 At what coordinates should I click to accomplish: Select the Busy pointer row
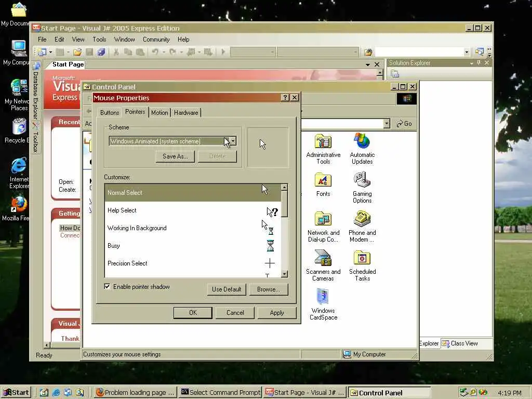193,246
